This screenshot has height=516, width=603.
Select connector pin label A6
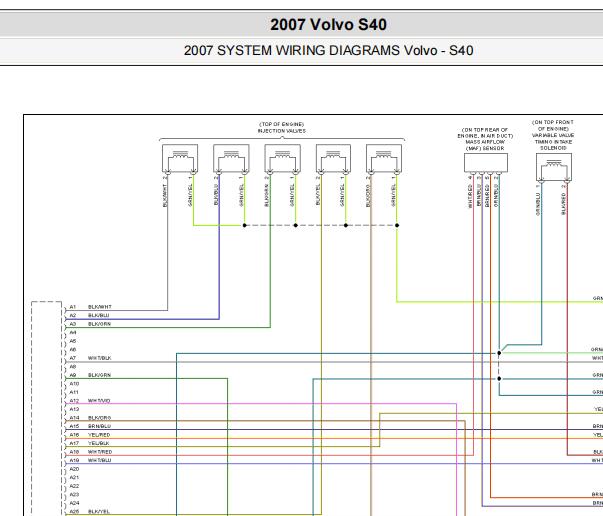73,350
